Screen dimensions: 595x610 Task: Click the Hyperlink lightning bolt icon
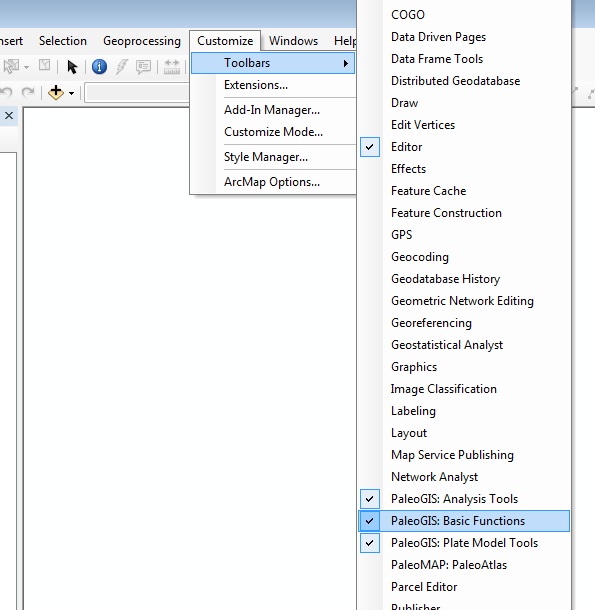(x=122, y=67)
